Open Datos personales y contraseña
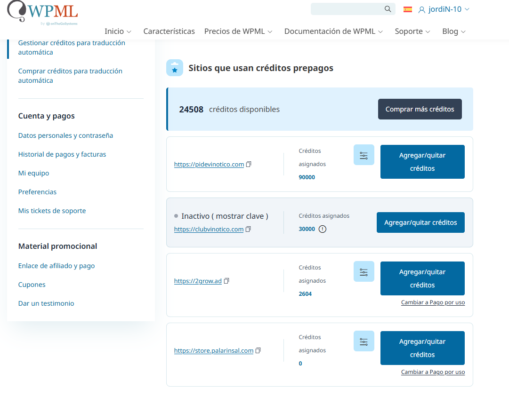This screenshot has width=509, height=420. [x=65, y=135]
